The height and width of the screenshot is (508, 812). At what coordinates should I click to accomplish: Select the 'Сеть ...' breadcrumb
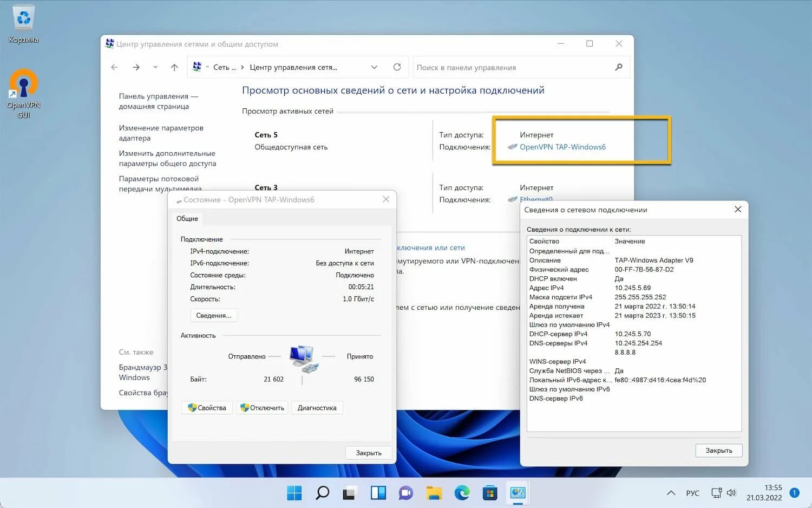224,67
